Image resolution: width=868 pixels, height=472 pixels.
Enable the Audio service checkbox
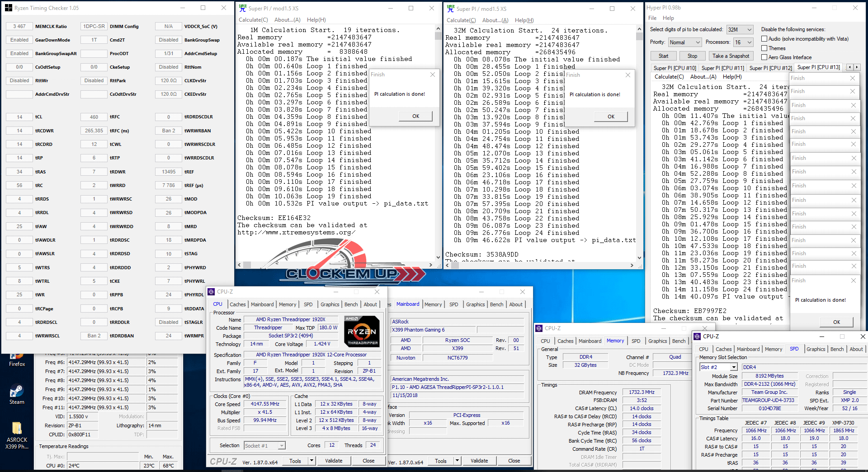764,39
